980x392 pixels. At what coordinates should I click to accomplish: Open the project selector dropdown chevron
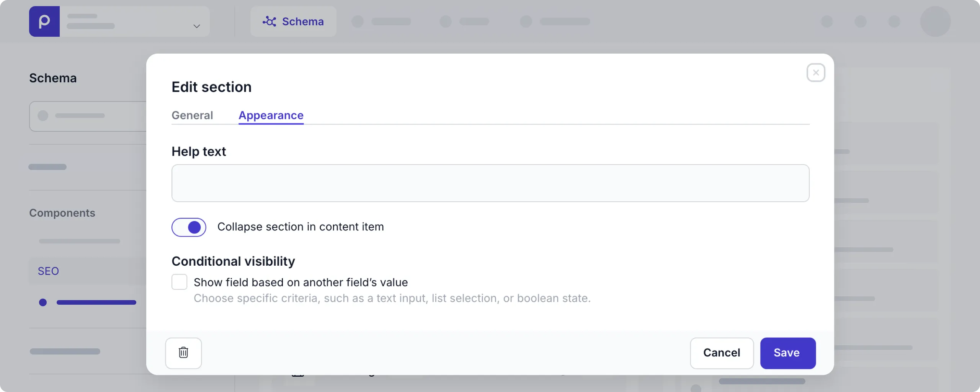coord(197,26)
